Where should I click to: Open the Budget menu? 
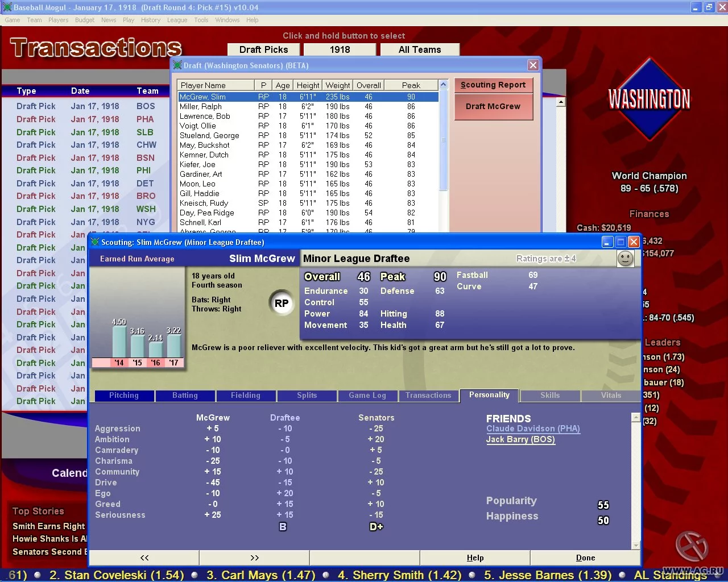click(85, 20)
